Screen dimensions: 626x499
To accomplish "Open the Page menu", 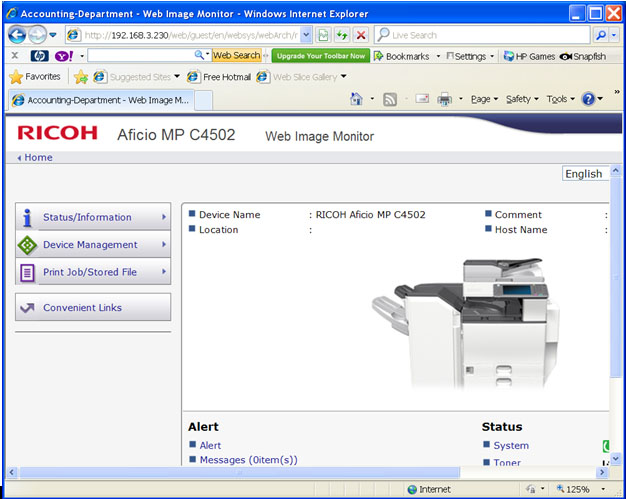I will [x=484, y=99].
